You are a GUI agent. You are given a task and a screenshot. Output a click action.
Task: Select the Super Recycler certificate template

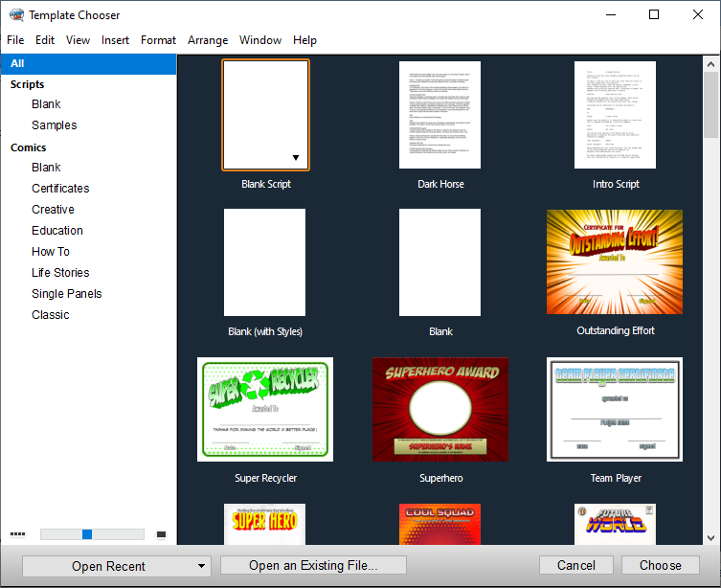(x=265, y=409)
